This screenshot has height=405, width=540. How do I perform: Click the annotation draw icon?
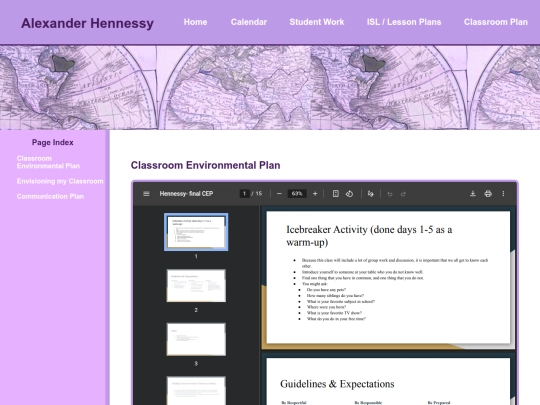tap(371, 194)
